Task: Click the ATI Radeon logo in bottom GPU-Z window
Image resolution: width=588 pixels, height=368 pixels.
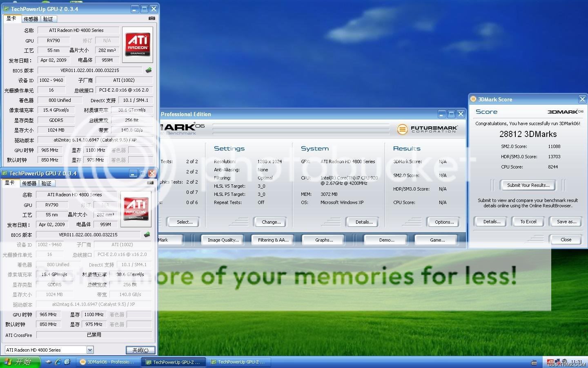Action: point(136,209)
